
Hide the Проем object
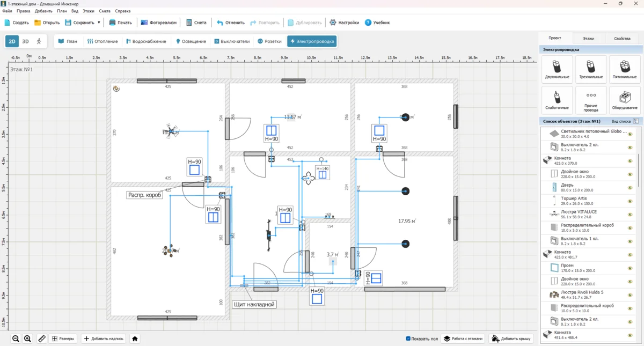(630, 268)
